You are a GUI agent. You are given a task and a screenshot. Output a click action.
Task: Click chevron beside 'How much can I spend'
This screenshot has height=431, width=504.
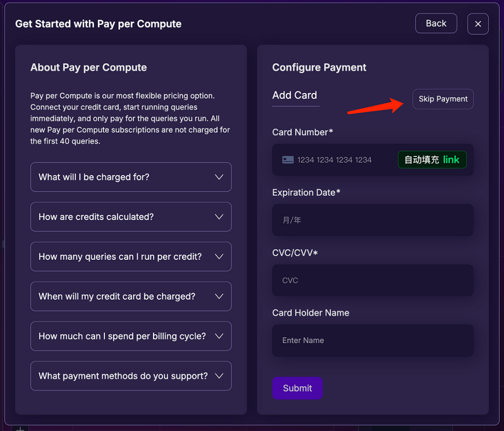pyautogui.click(x=219, y=336)
